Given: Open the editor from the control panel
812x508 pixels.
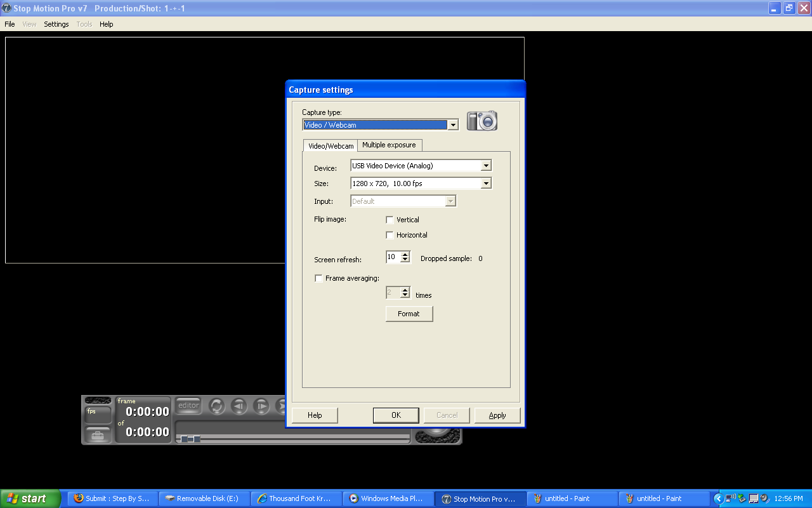Looking at the screenshot, I should click(x=188, y=405).
